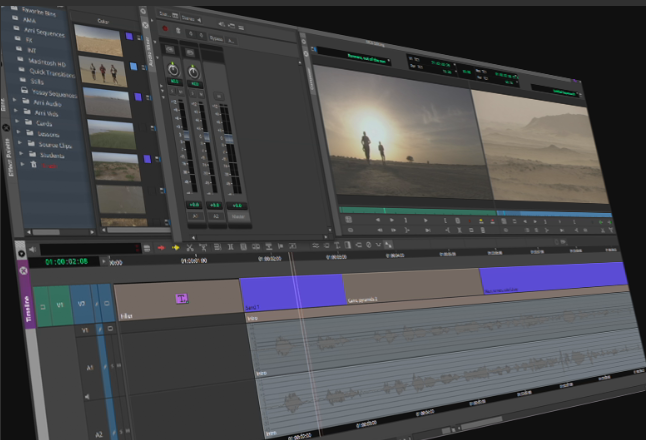Expand the Cards folder

click(17, 121)
